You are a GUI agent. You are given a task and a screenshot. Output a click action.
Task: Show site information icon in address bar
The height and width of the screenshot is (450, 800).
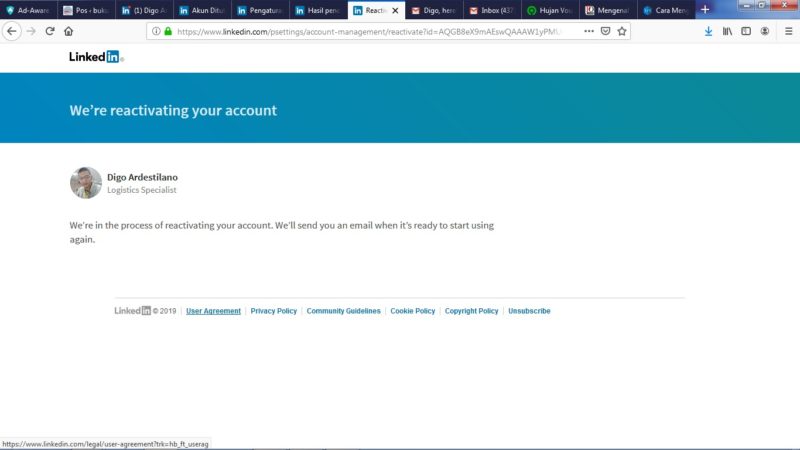click(x=156, y=31)
